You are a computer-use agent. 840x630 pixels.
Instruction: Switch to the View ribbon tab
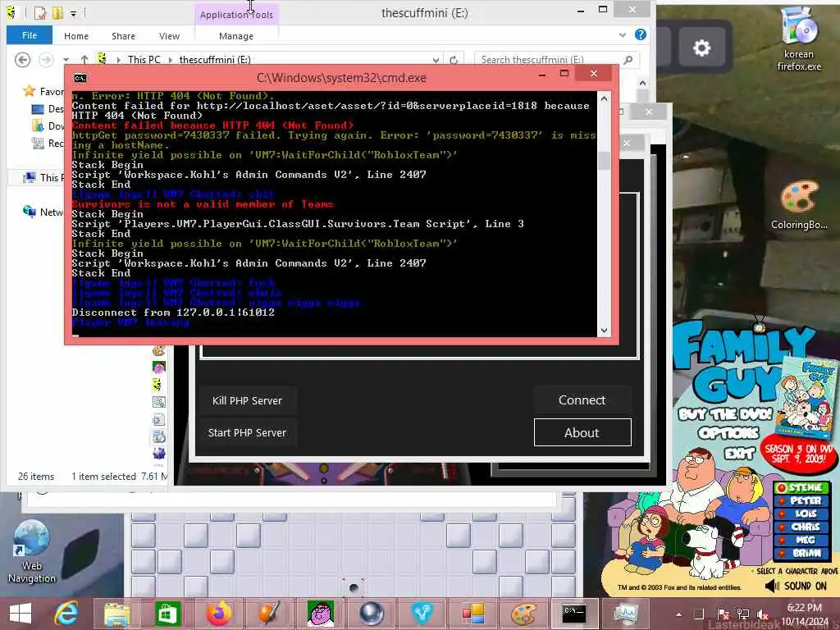tap(169, 36)
